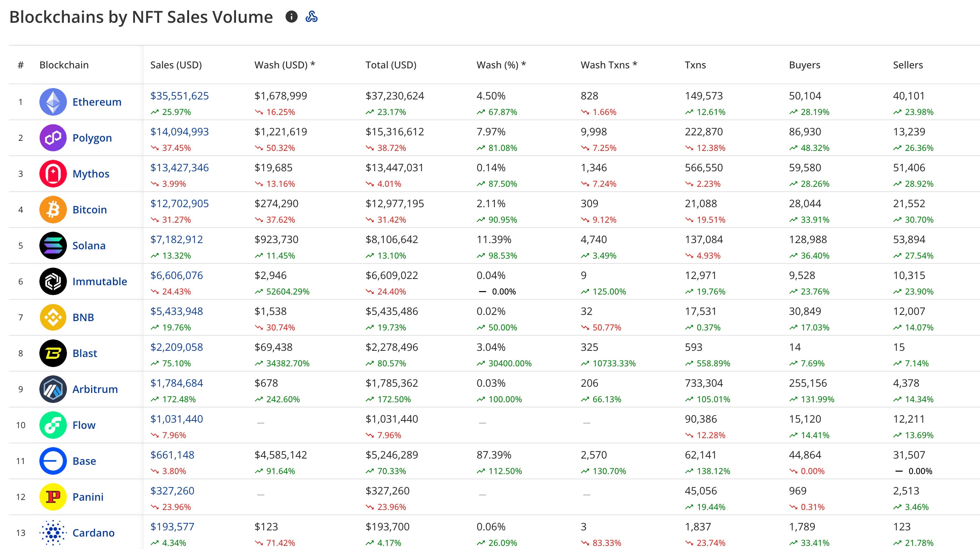The image size is (980, 549).
Task: Click the Solana logo icon
Action: point(53,245)
